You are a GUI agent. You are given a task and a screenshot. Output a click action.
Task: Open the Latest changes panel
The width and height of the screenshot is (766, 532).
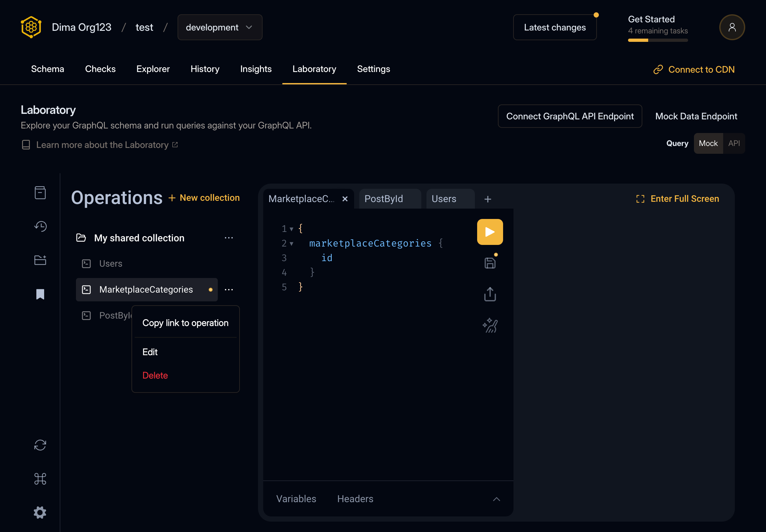pyautogui.click(x=555, y=27)
